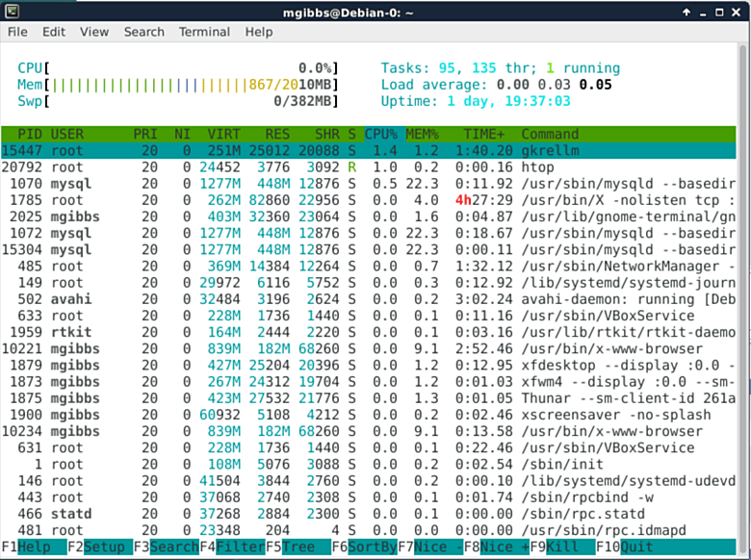Open the Search menu

click(143, 32)
